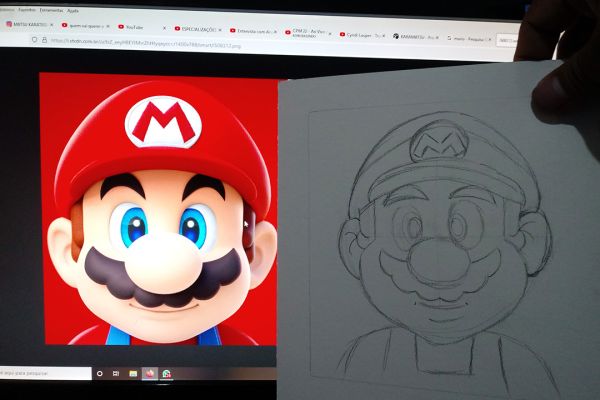This screenshot has width=600, height=400.
Task: Click the Instagram favicon on MIITSU KARATEC tab
Action: tap(7, 22)
